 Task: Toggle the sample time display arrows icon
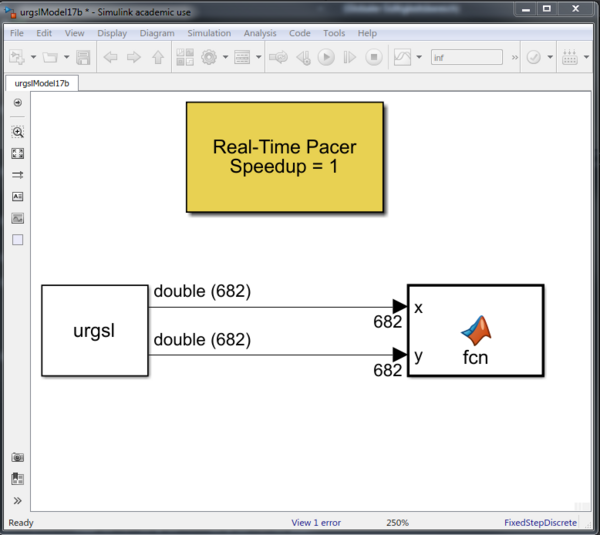(17, 175)
